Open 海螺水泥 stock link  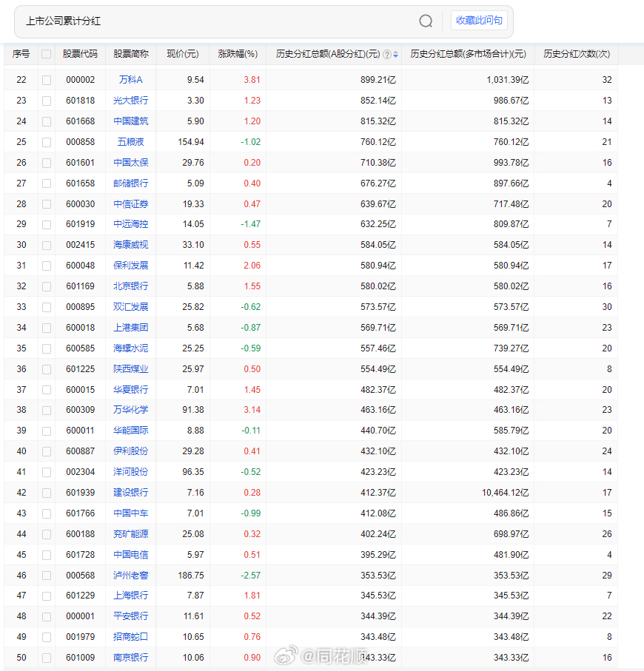(x=130, y=348)
